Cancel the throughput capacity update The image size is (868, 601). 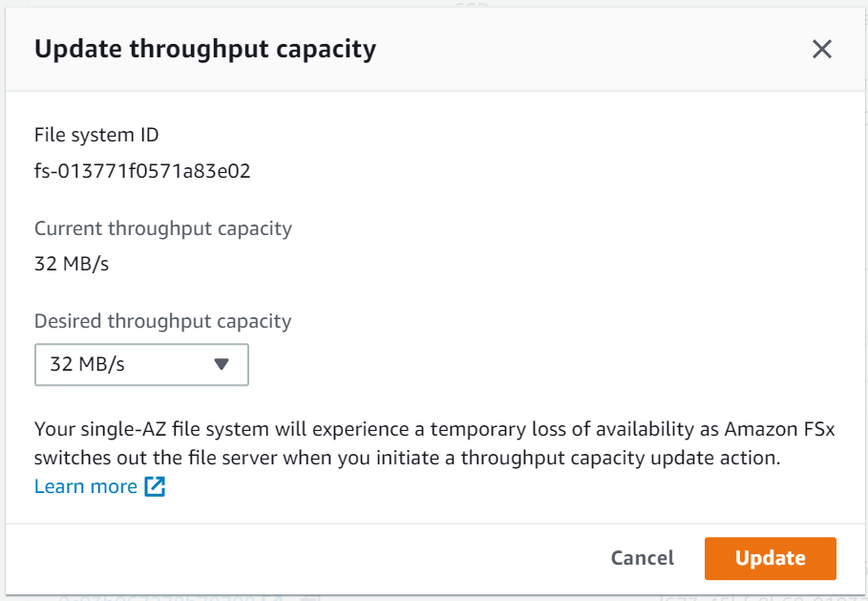[643, 558]
